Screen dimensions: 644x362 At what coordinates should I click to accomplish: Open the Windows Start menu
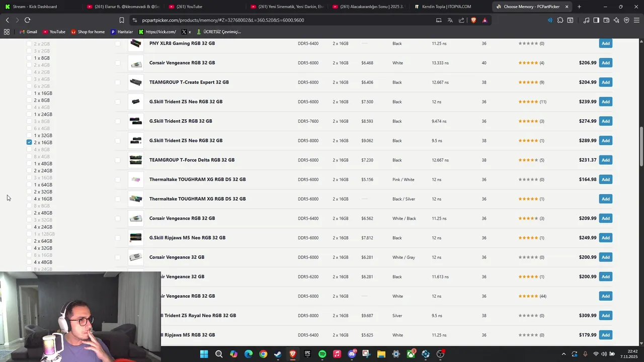click(204, 354)
